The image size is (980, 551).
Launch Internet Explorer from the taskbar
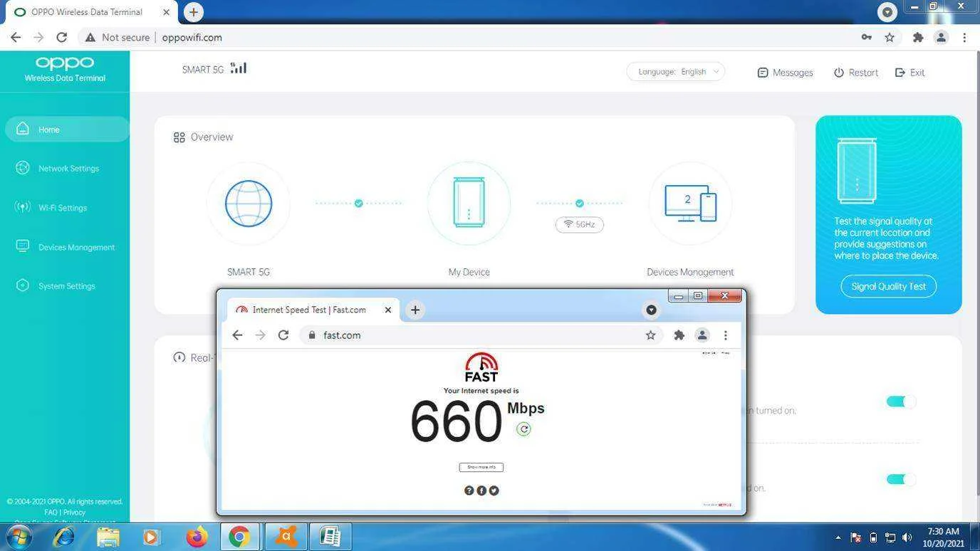tap(63, 536)
